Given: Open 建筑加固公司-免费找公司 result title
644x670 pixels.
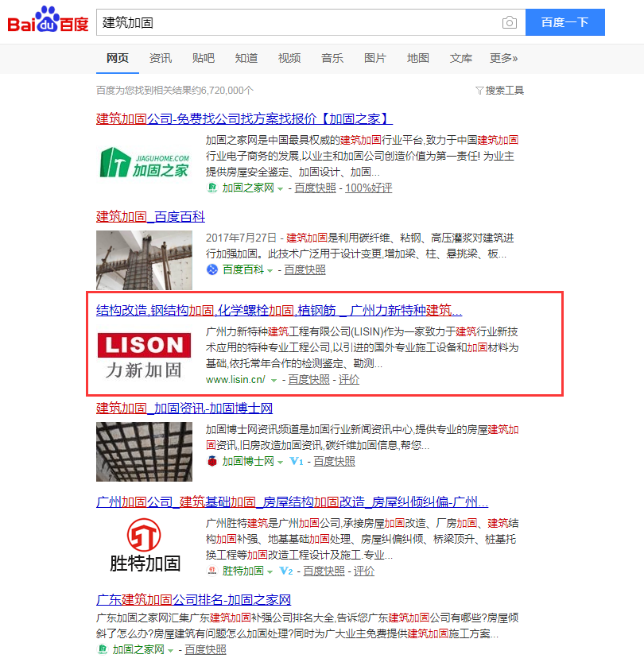Looking at the screenshot, I should coord(244,118).
